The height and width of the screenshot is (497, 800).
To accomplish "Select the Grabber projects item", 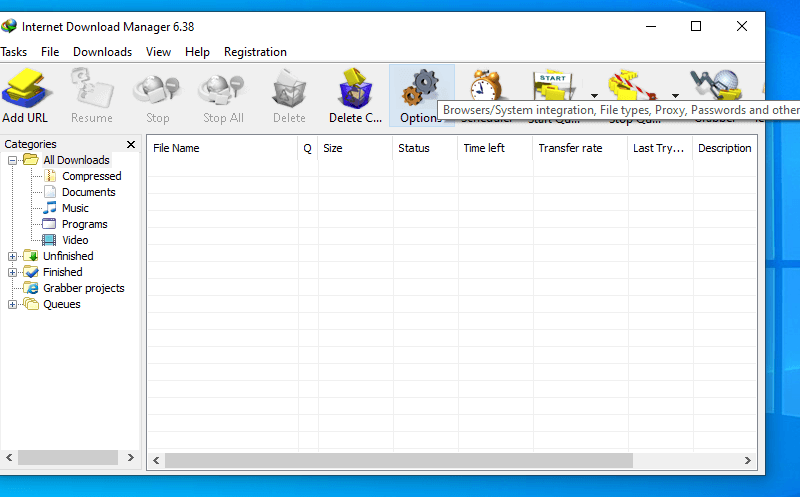I will [x=84, y=288].
